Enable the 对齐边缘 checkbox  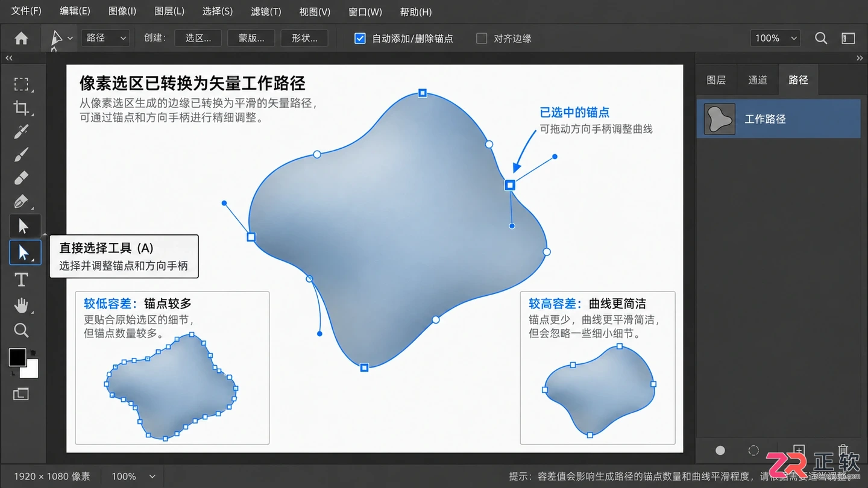click(x=482, y=39)
